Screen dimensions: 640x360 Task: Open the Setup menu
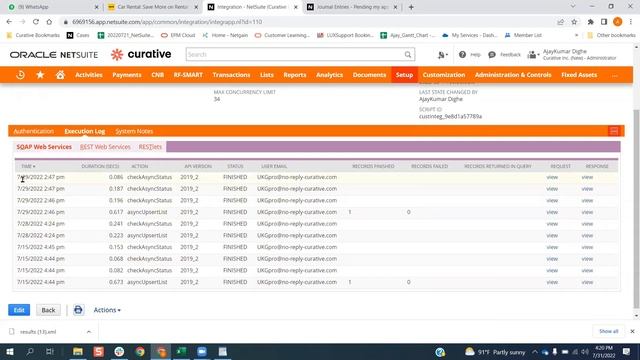click(x=404, y=75)
